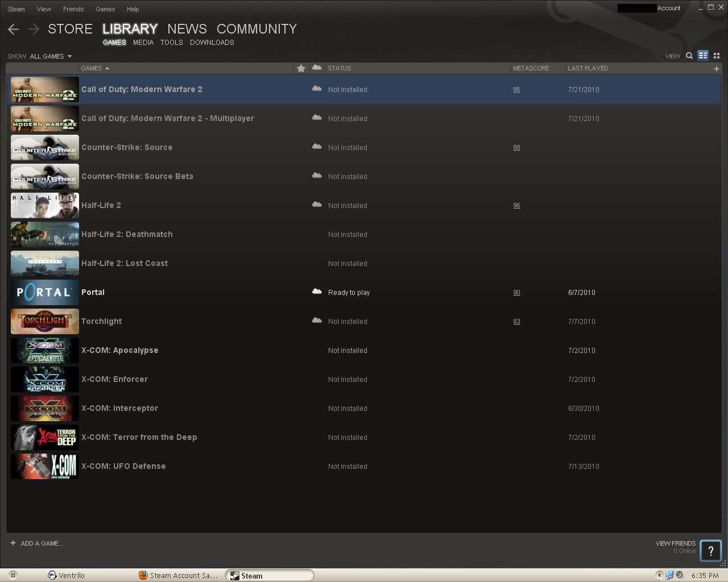Switch to the Tools subtab
Screen dimensions: 728x582
(171, 43)
